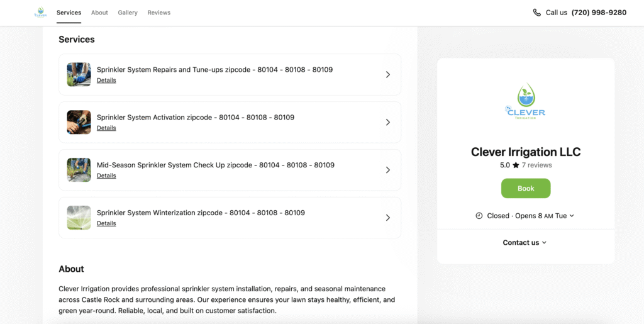Open the 7 reviews link
The width and height of the screenshot is (644, 324).
tap(536, 165)
